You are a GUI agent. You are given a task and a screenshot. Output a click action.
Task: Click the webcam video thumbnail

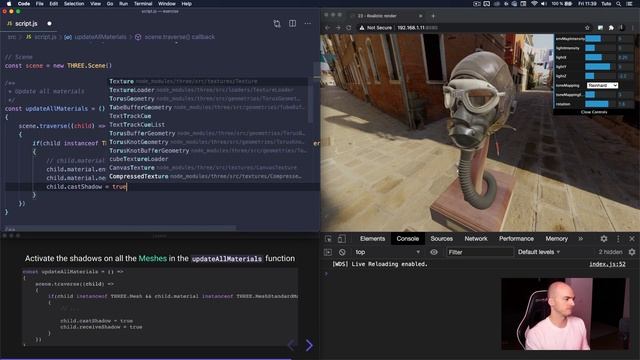[564, 314]
